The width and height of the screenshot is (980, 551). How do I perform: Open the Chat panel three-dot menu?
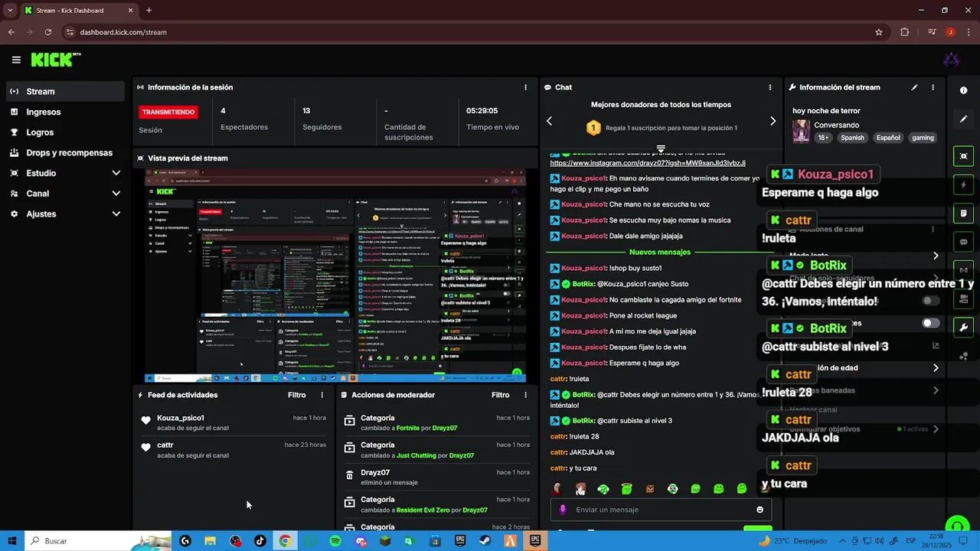pyautogui.click(x=769, y=87)
